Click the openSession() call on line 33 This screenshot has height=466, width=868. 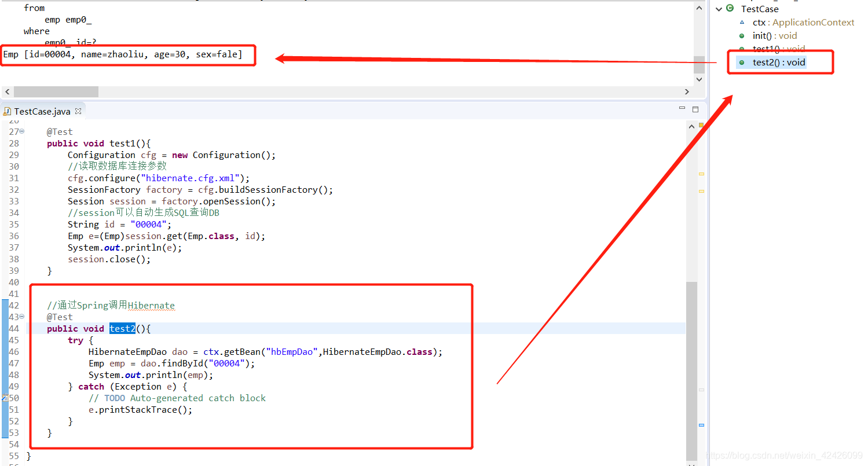(236, 201)
